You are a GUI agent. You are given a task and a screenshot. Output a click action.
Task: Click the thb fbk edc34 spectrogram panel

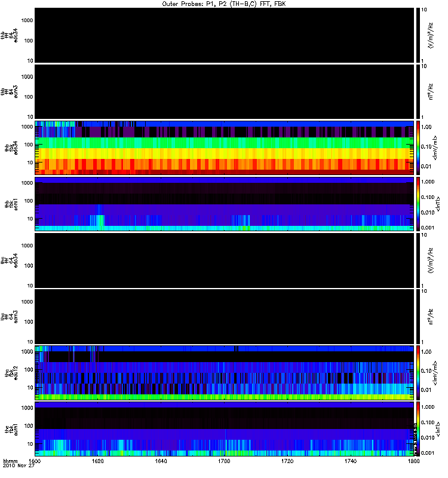(224, 148)
